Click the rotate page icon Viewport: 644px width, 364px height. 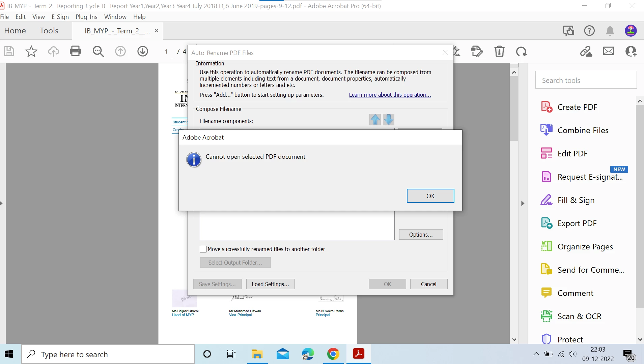pyautogui.click(x=522, y=52)
